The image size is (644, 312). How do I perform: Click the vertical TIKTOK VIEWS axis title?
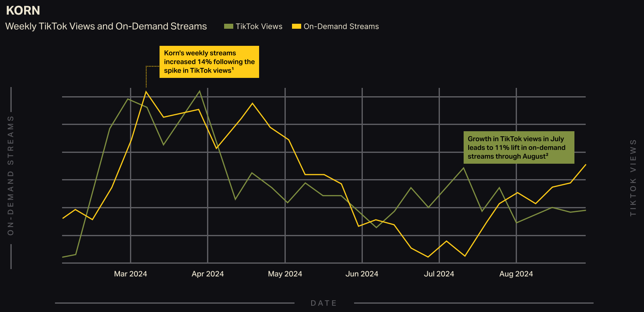click(633, 178)
